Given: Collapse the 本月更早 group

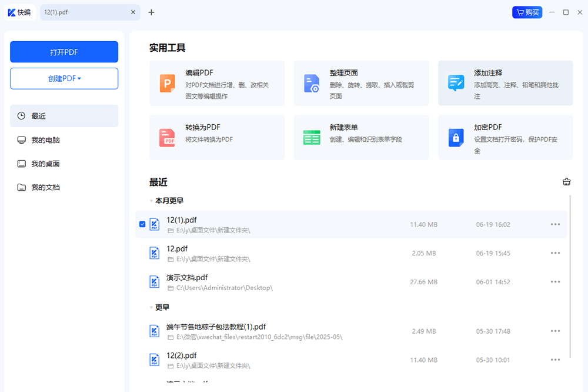Looking at the screenshot, I should (151, 201).
